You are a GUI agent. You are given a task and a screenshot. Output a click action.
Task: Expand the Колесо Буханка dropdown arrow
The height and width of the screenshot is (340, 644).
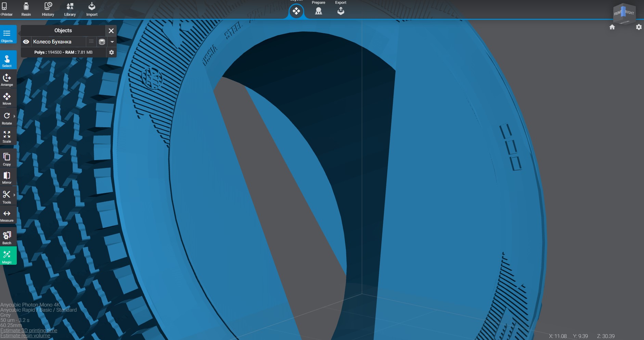click(112, 42)
